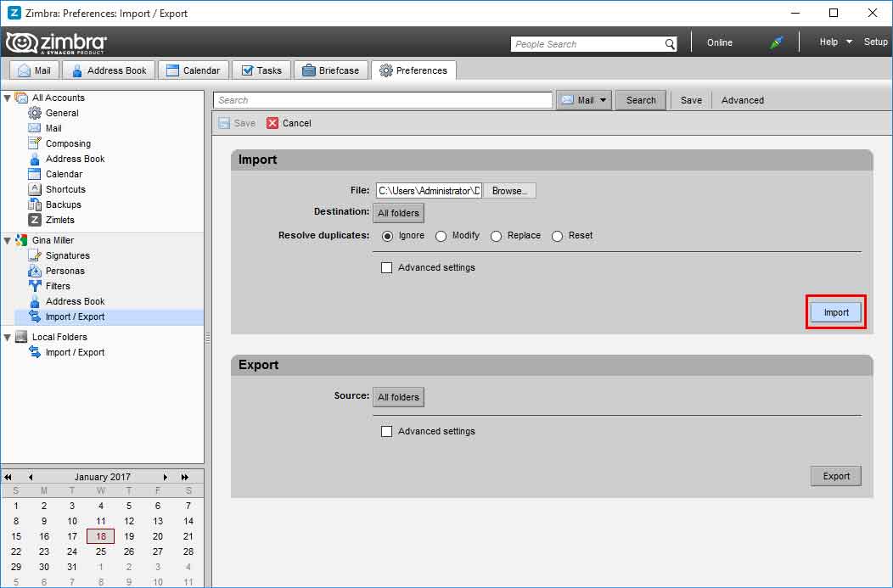Open Address Book under Gina Miller
This screenshot has width=893, height=588.
[x=75, y=302]
